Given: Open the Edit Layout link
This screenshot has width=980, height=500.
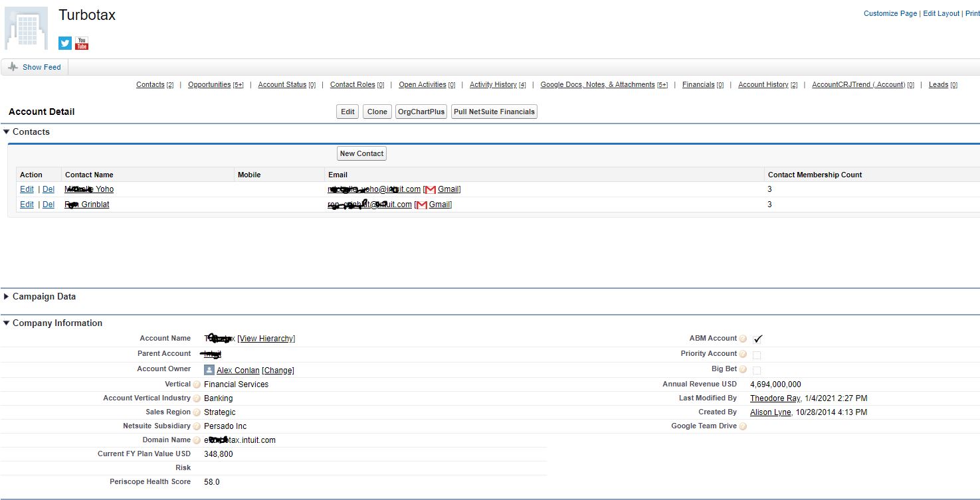Looking at the screenshot, I should (x=941, y=13).
